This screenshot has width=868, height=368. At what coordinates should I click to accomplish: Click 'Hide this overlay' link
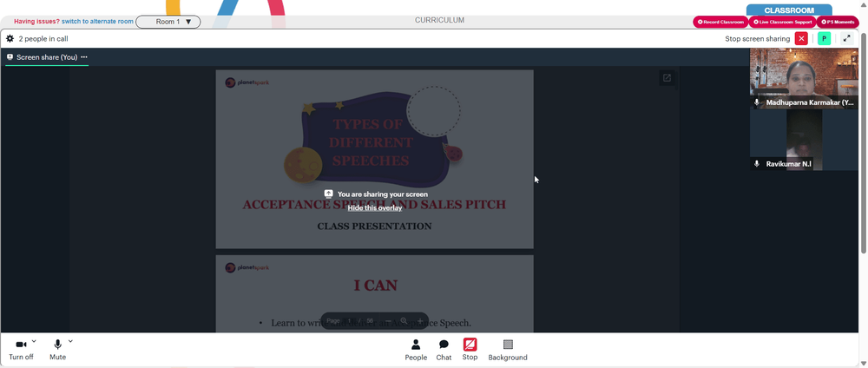375,208
